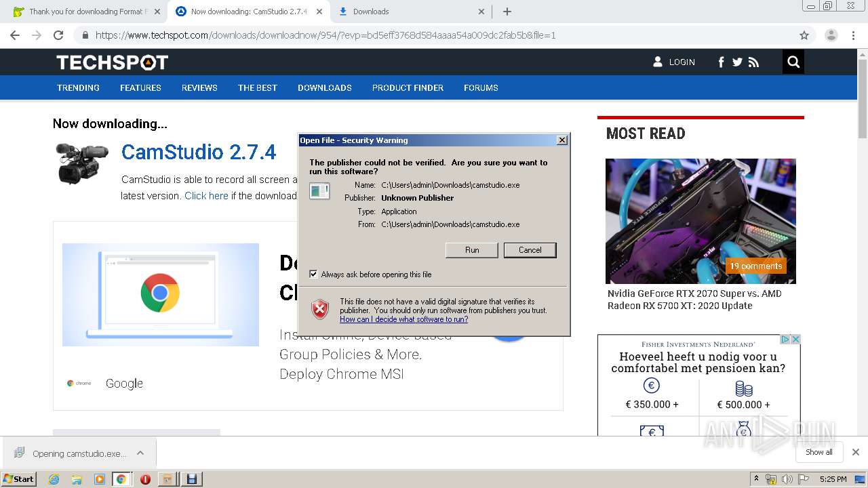The height and width of the screenshot is (488, 868).
Task: Click the TechSpot logo
Action: [112, 62]
